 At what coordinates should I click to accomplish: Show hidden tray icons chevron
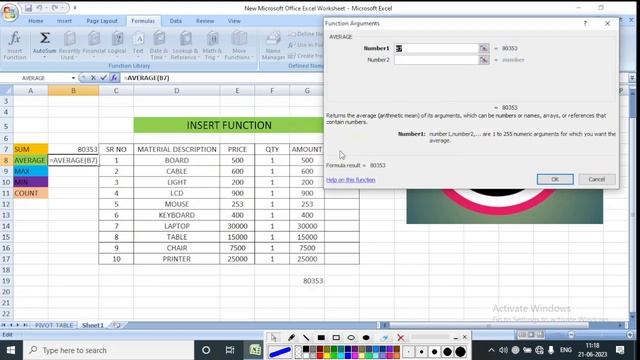(491, 350)
